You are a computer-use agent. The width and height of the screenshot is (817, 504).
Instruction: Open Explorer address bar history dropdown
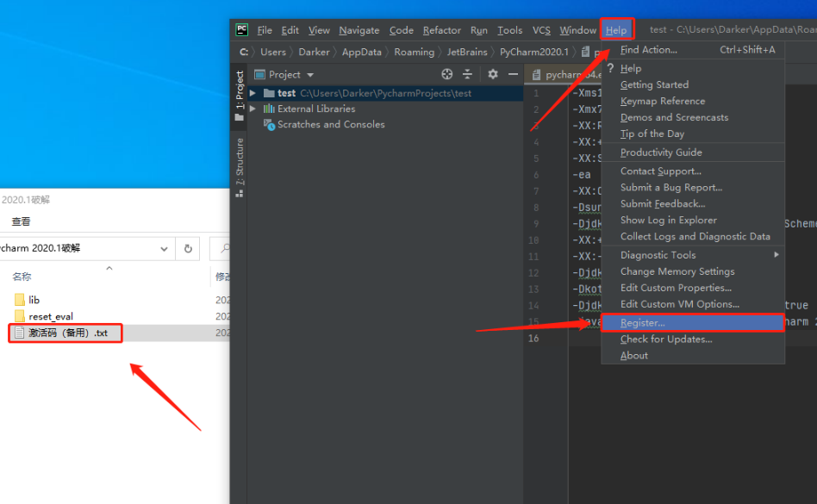tap(164, 249)
